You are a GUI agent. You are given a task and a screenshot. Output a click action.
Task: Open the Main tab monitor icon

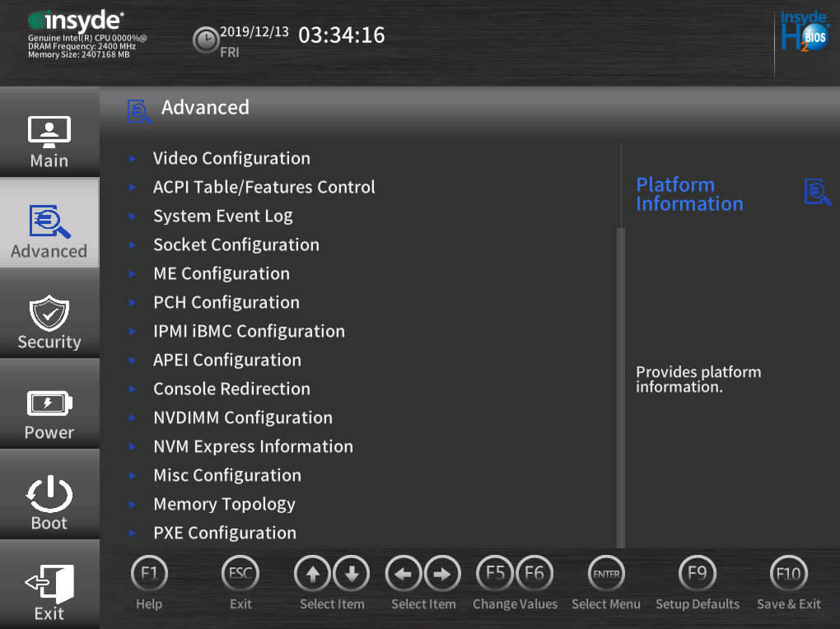pyautogui.click(x=49, y=132)
